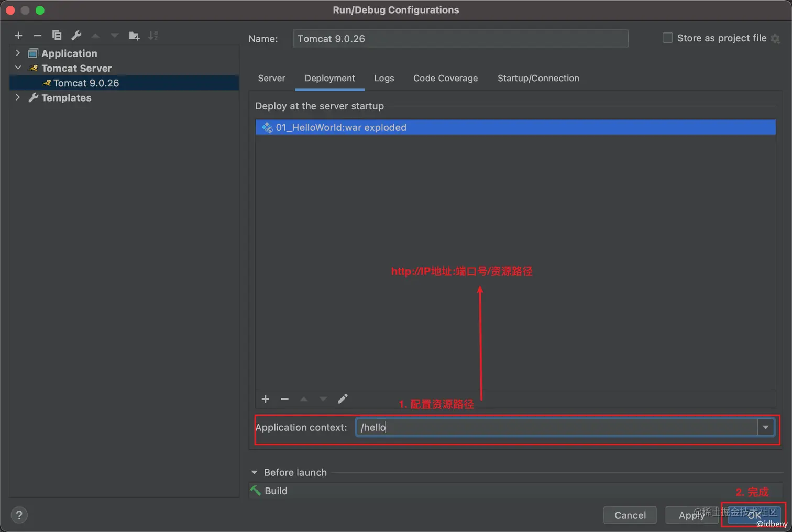Select the Build before-launch task
The height and width of the screenshot is (532, 792).
515,491
